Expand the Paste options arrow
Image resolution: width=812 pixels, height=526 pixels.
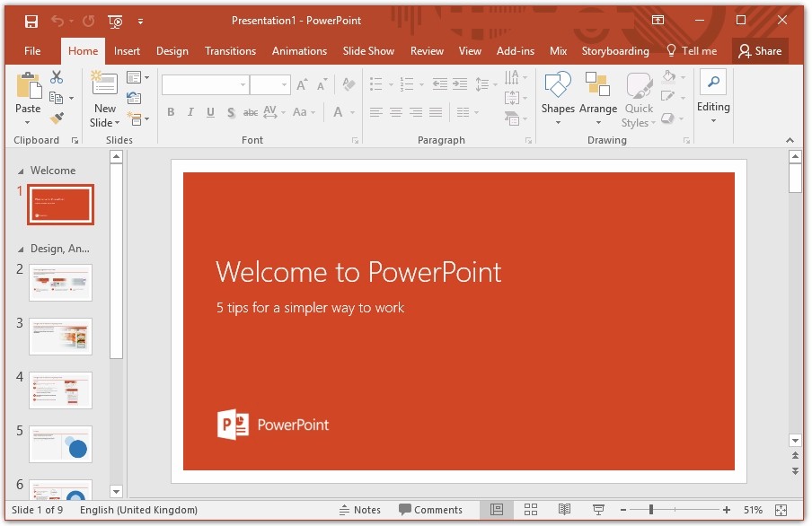pos(28,123)
